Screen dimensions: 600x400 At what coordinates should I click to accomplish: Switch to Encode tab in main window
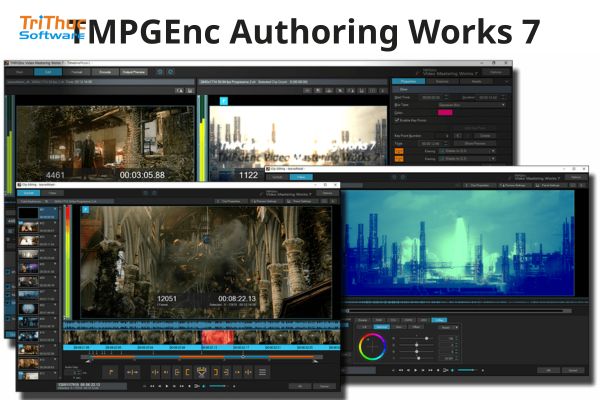(x=105, y=72)
